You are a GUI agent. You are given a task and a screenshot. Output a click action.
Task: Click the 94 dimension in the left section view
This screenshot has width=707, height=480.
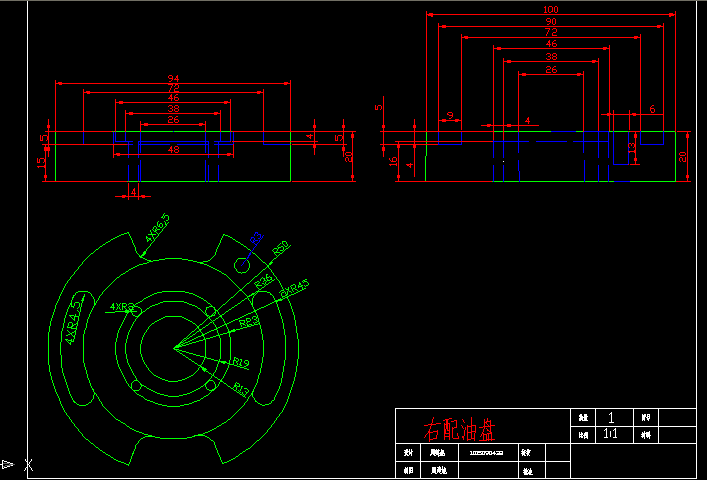pyautogui.click(x=173, y=78)
